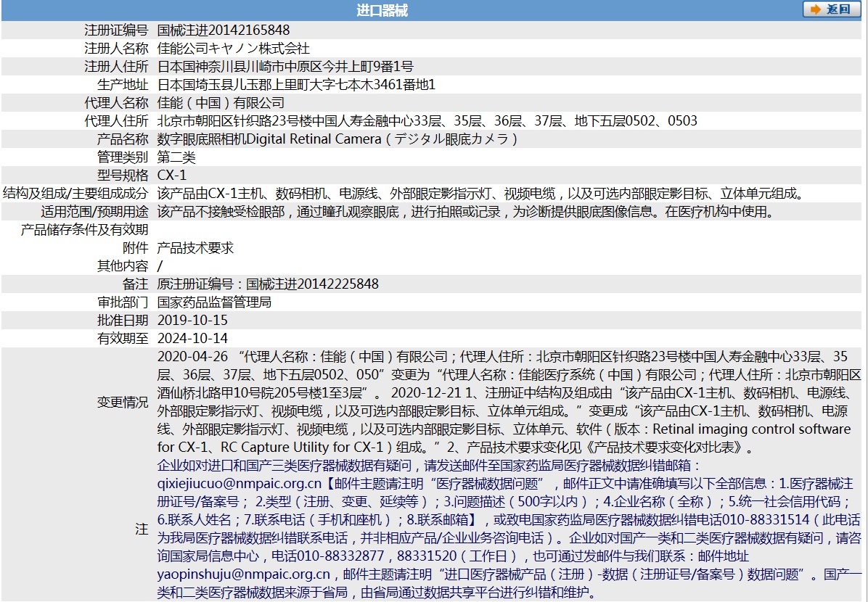
Task: Click the 批准日期 label
Action: (x=123, y=320)
